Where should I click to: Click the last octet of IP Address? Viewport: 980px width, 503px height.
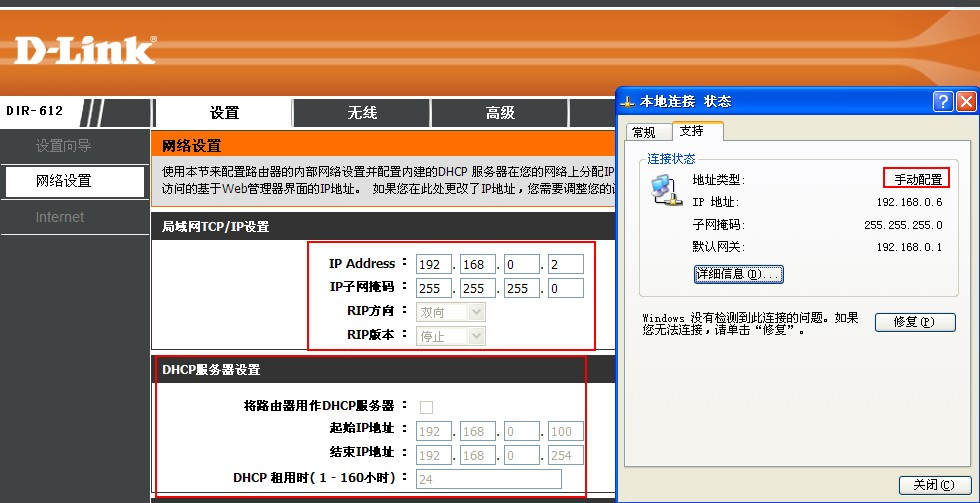566,264
